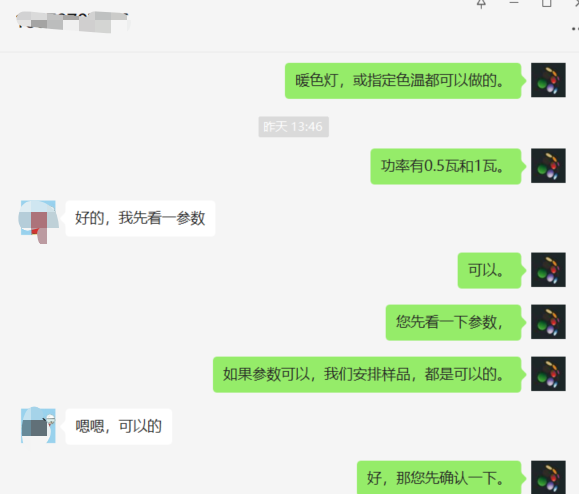This screenshot has height=494, width=579.
Task: Select the 好，那您先确认一下 message bubble
Action: click(439, 478)
